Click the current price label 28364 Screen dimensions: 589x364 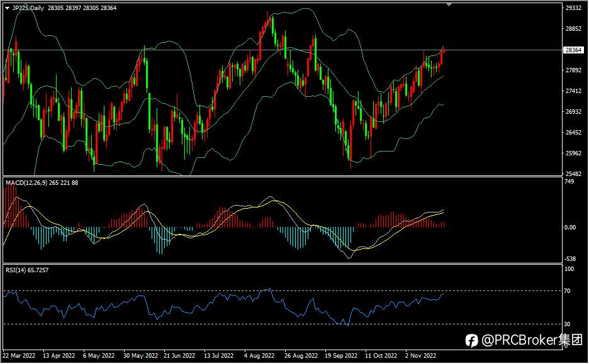click(x=573, y=50)
